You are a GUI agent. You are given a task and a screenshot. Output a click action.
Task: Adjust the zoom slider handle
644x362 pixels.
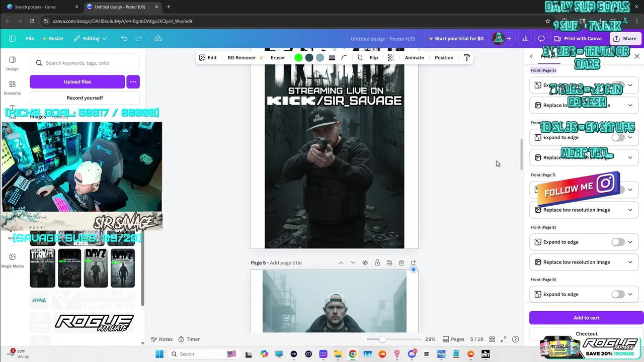(x=383, y=339)
